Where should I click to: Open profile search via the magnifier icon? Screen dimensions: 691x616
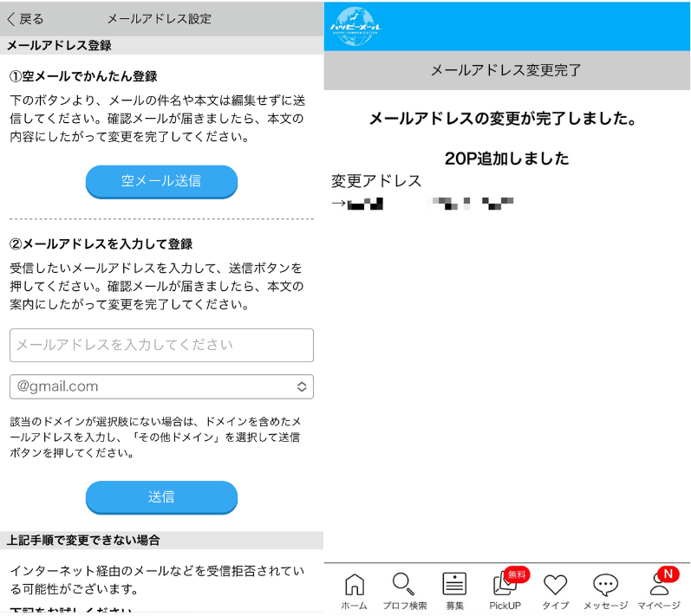pos(404,585)
